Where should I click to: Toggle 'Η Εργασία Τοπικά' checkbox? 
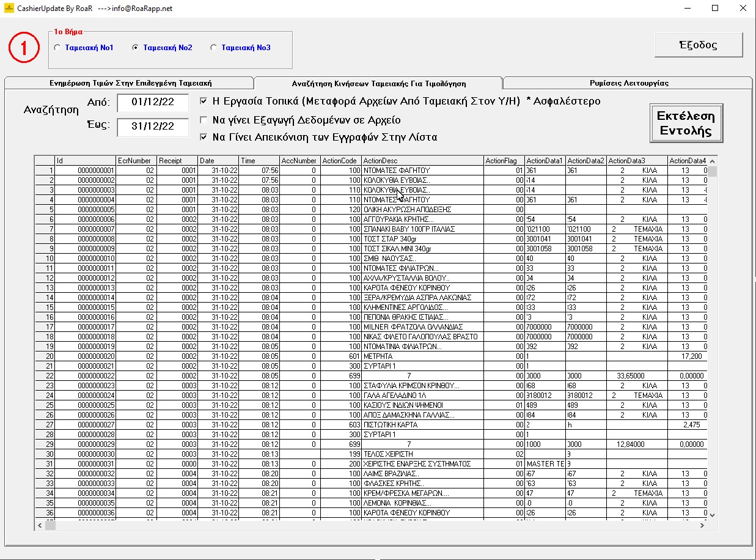204,101
